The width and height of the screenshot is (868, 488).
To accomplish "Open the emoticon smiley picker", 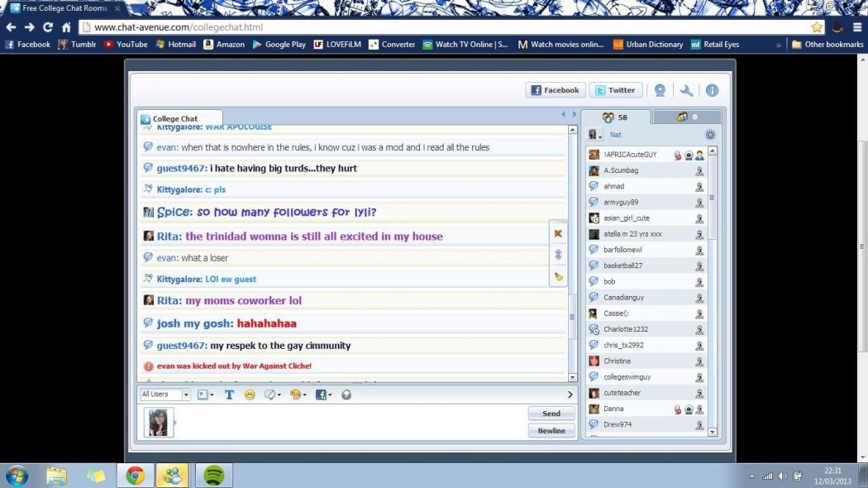I will [250, 395].
